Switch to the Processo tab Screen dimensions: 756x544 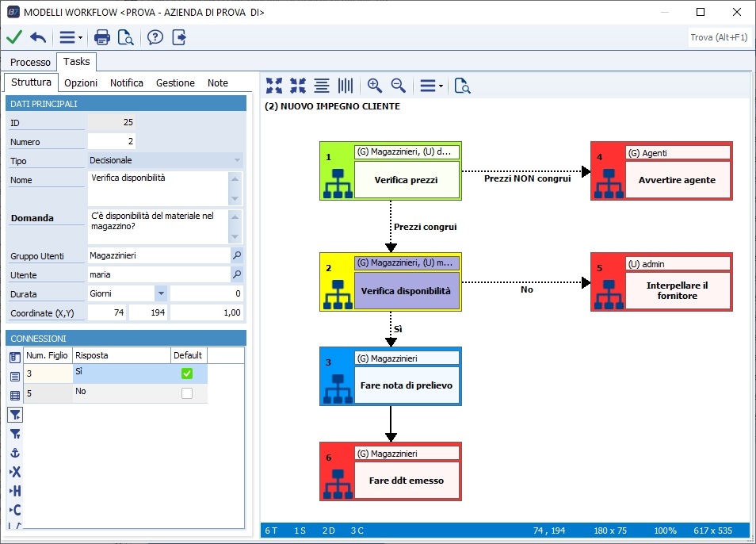click(30, 62)
